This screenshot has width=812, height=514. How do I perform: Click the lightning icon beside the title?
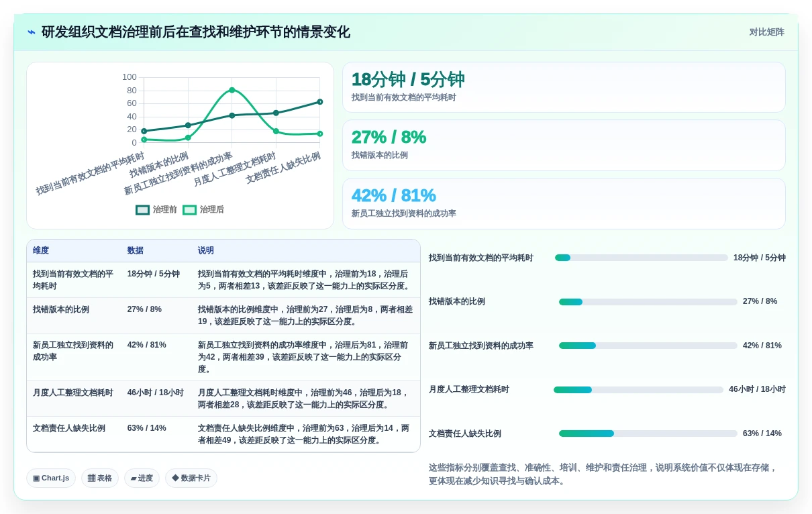pos(32,32)
